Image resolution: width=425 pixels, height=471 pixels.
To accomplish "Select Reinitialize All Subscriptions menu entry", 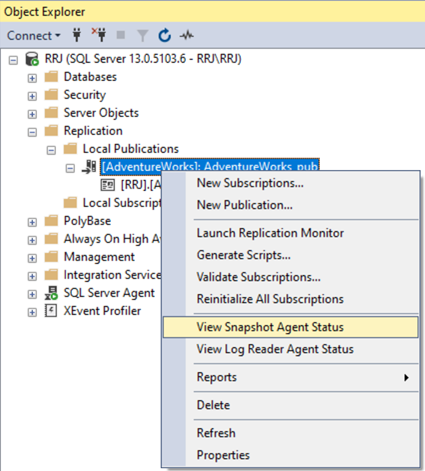I will (290, 299).
